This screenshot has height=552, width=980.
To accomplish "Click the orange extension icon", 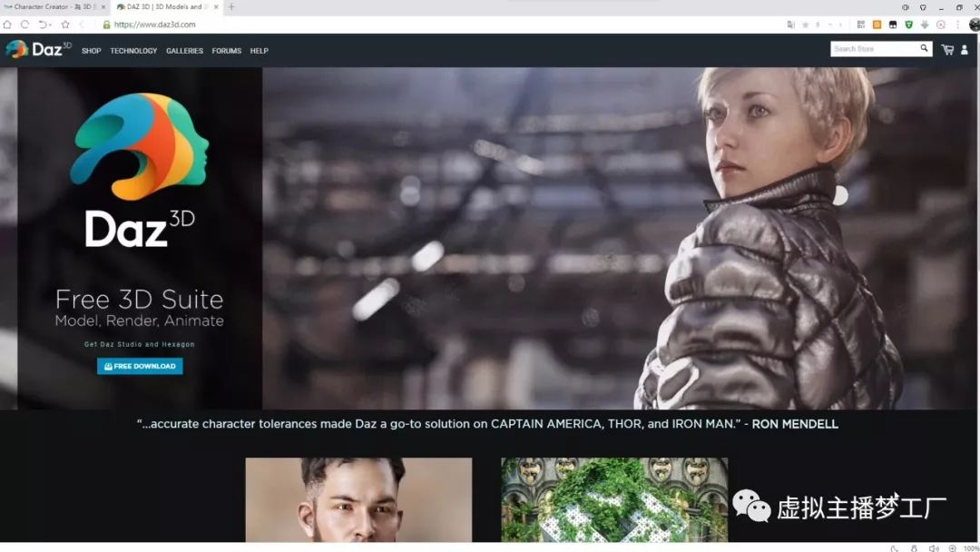I will pos(877,25).
